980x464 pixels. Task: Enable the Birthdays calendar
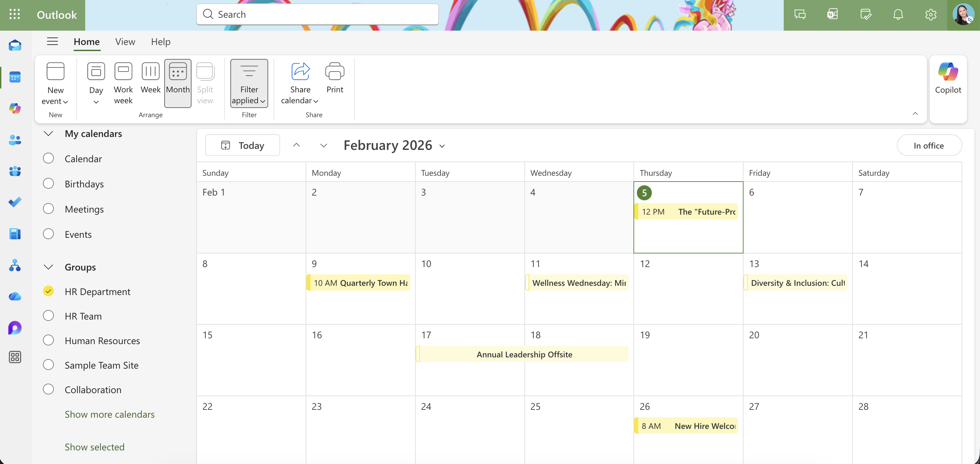(x=48, y=183)
